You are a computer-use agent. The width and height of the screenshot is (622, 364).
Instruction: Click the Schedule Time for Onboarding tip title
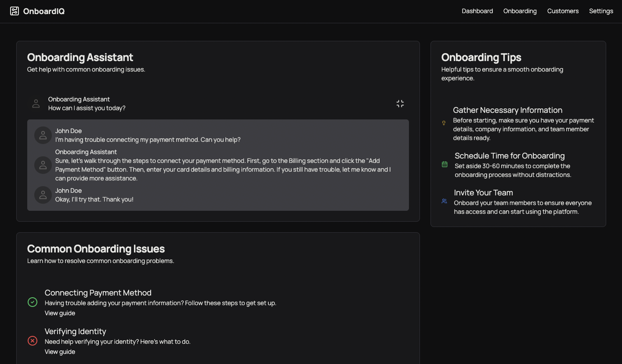tap(510, 156)
